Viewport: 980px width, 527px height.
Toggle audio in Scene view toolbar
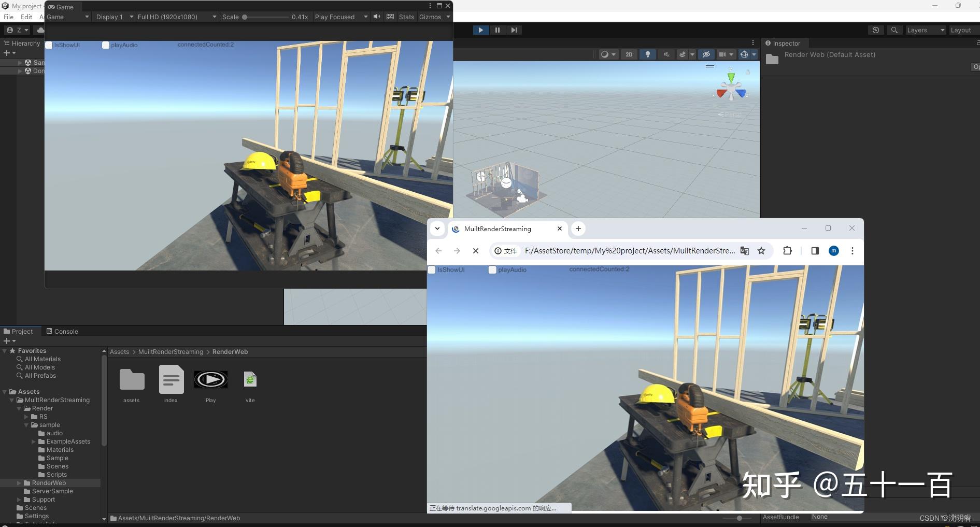point(666,54)
